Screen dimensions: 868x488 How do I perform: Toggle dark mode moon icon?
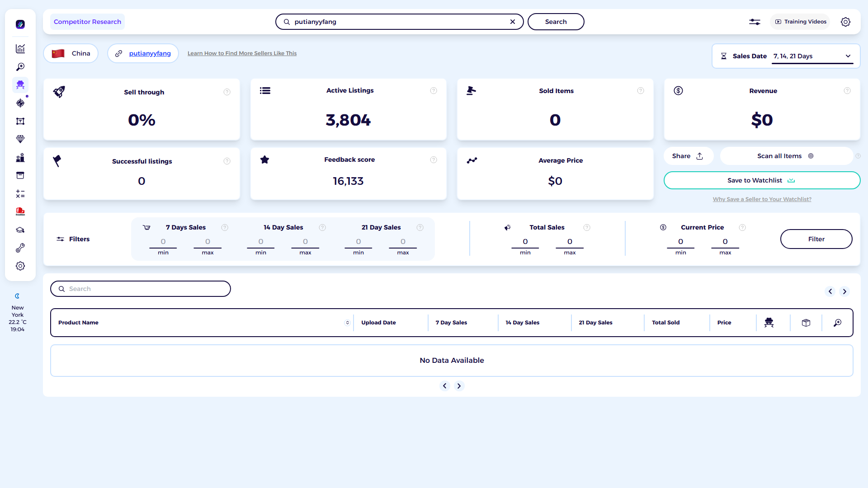(x=18, y=296)
